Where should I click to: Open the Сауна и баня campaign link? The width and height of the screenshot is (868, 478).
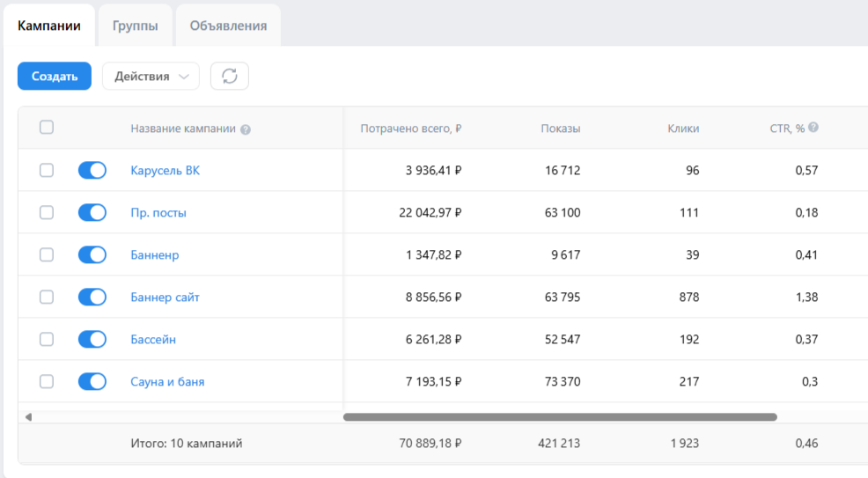coord(167,382)
